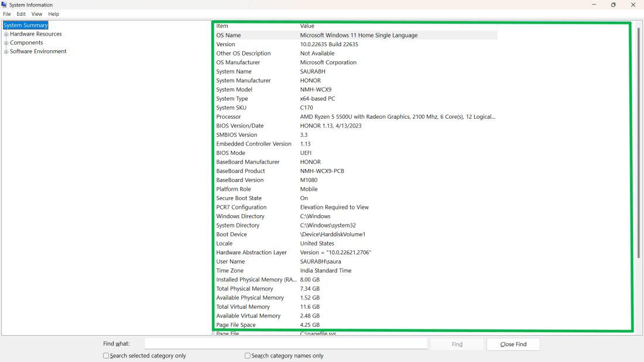Click the Total Physical Memory value 7.34 GB
Viewport: 644px width, 362px height.
[x=310, y=288]
